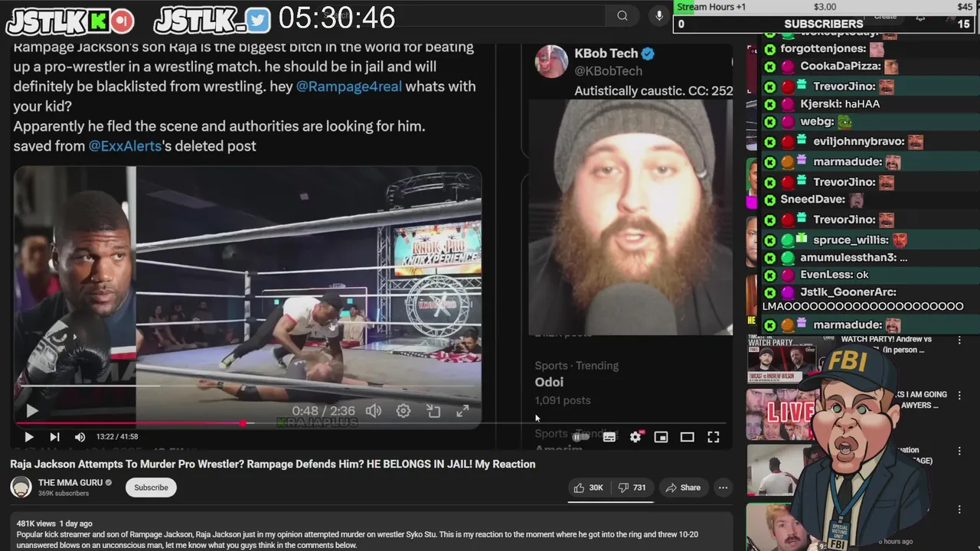Click the 13:22 / 41:58 time display
This screenshot has height=551, width=980.
point(116,437)
